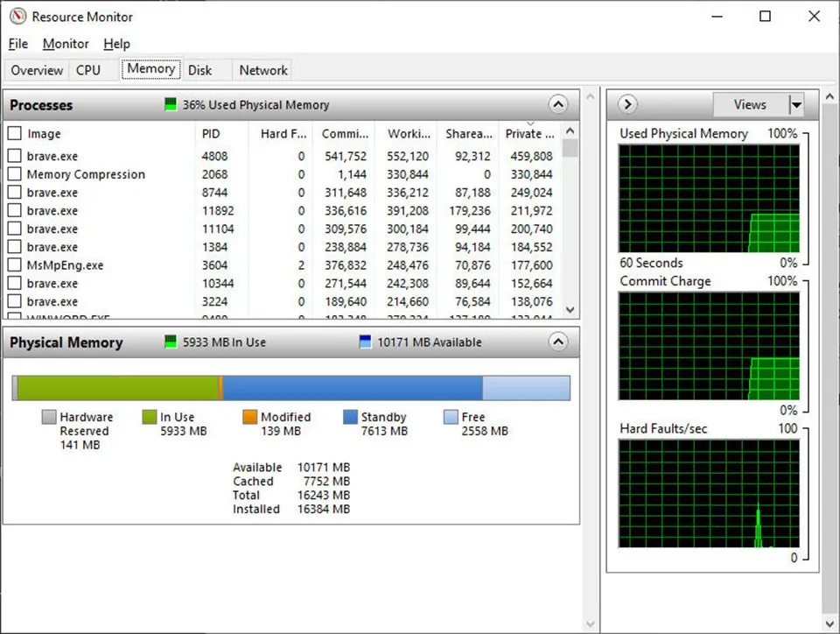The image size is (840, 634).
Task: Collapse the Physical Memory panel chevron
Action: tap(558, 342)
